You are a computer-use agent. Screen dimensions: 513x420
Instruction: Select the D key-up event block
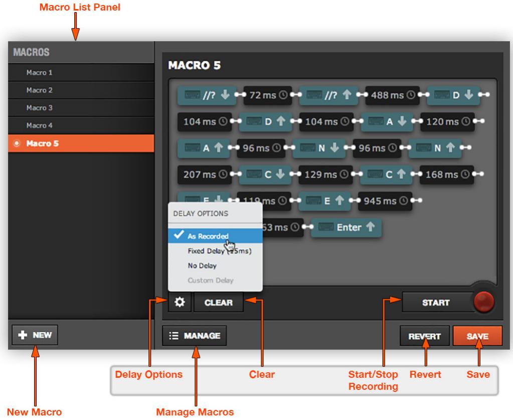pyautogui.click(x=265, y=122)
